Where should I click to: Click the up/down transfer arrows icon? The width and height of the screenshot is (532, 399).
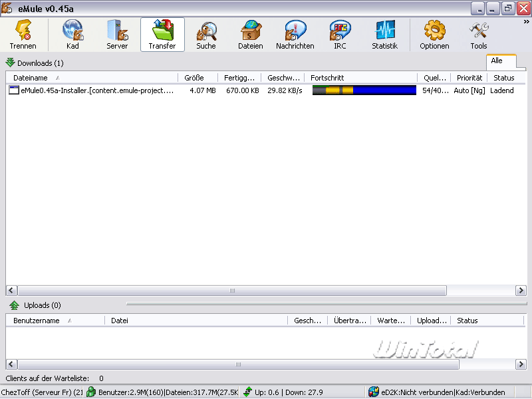click(248, 392)
